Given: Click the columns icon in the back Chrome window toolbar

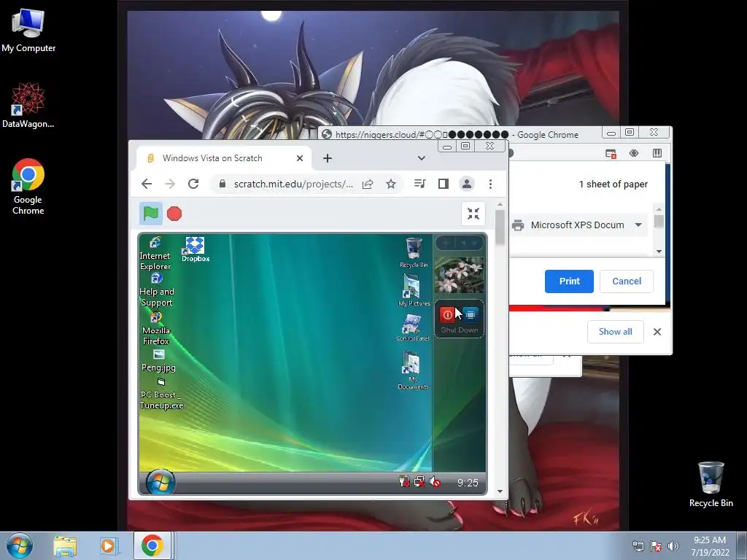Looking at the screenshot, I should [x=657, y=153].
